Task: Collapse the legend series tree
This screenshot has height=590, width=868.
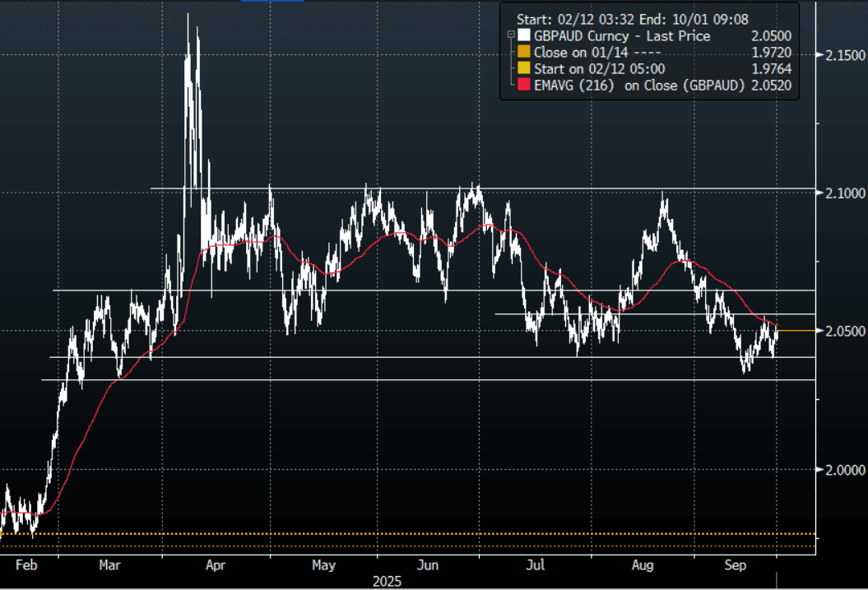Action: tap(512, 35)
